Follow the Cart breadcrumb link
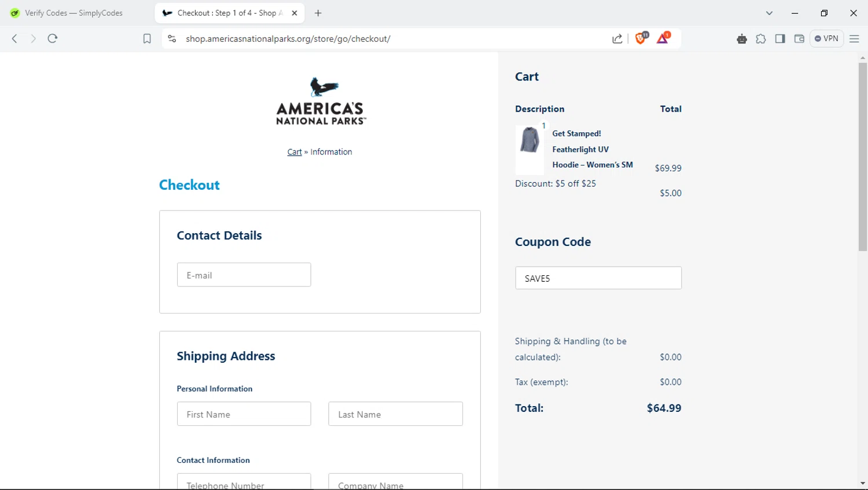 (x=295, y=152)
